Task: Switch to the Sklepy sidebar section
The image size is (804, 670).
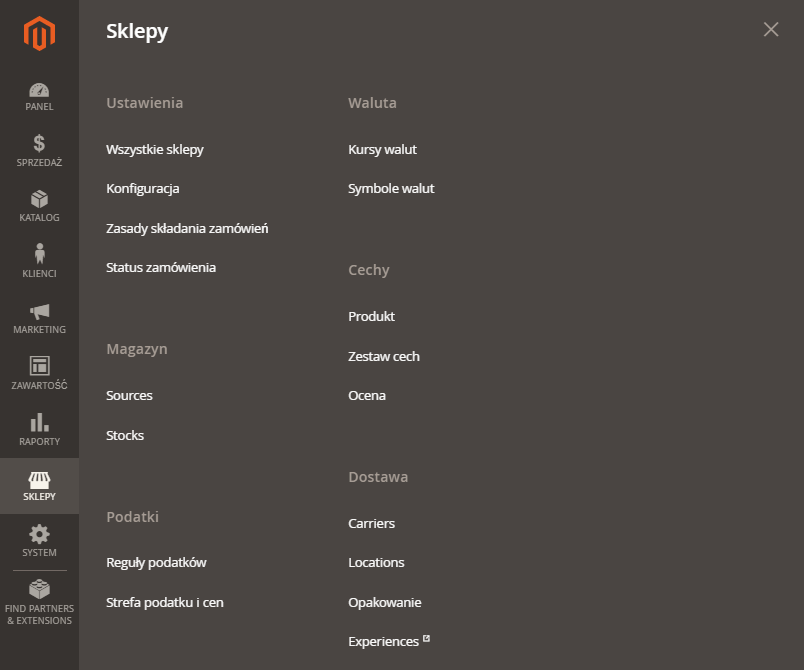Action: [39, 485]
